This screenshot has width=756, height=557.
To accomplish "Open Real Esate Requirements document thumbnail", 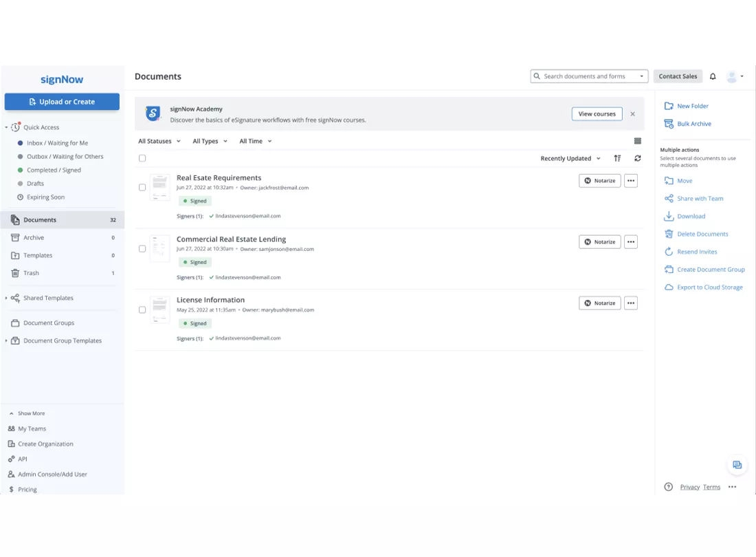I will [x=159, y=188].
